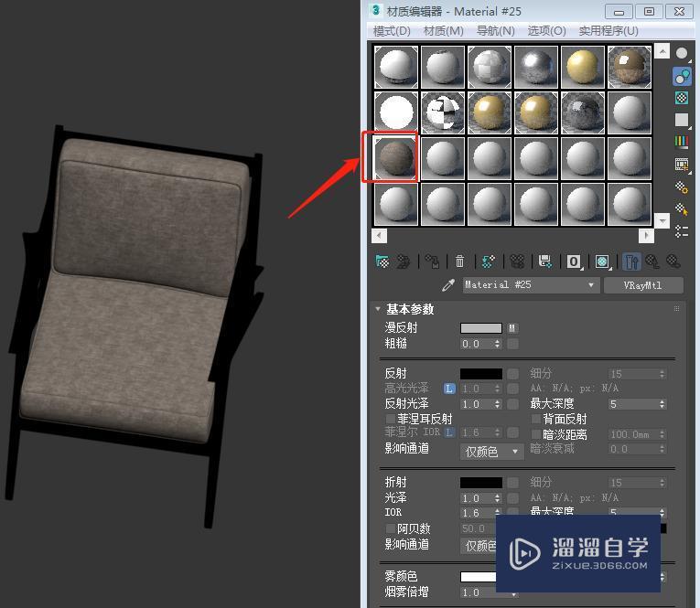The image size is (700, 608).
Task: Click the map button beside 反射 color
Action: click(x=513, y=374)
